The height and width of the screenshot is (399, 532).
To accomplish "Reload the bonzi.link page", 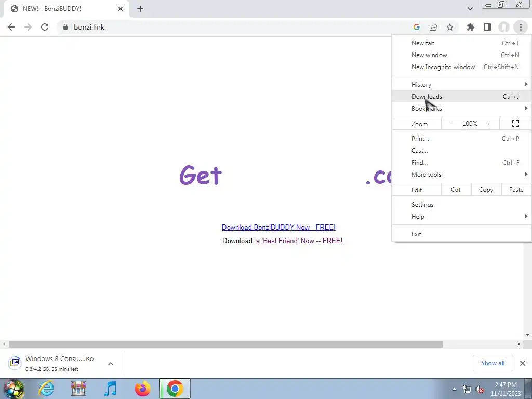I will point(45,27).
